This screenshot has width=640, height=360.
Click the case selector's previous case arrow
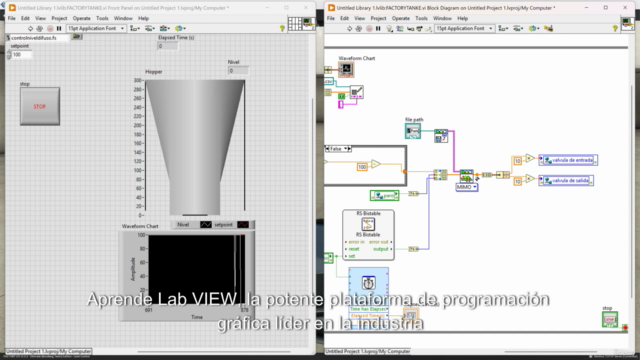(x=327, y=149)
